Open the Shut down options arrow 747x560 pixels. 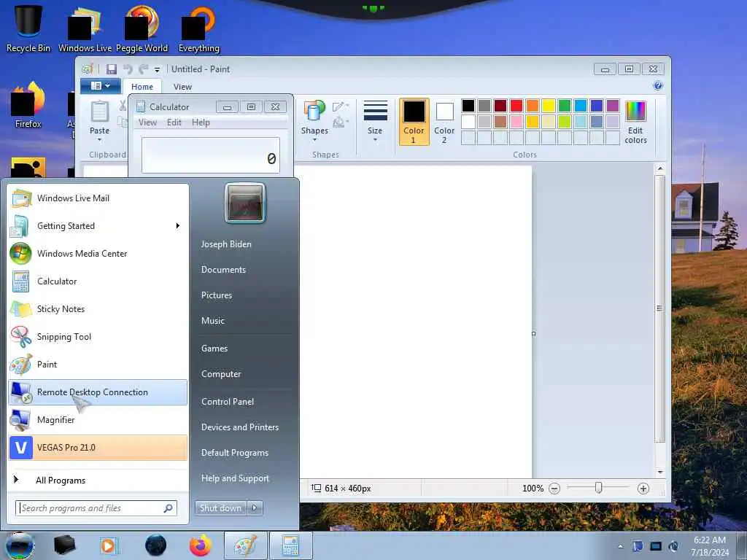pyautogui.click(x=255, y=508)
